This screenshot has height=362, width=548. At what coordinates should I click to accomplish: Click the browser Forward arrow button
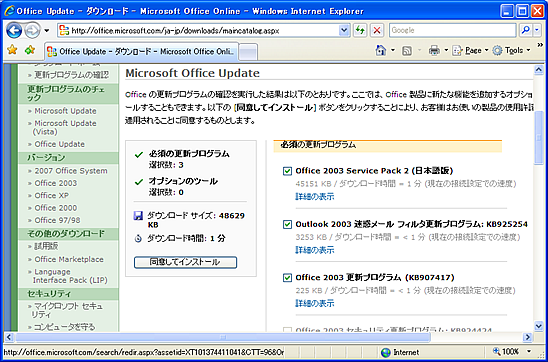click(33, 30)
